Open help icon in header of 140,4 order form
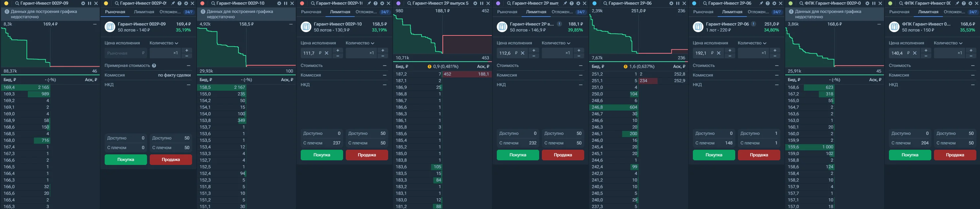 tap(964, 3)
